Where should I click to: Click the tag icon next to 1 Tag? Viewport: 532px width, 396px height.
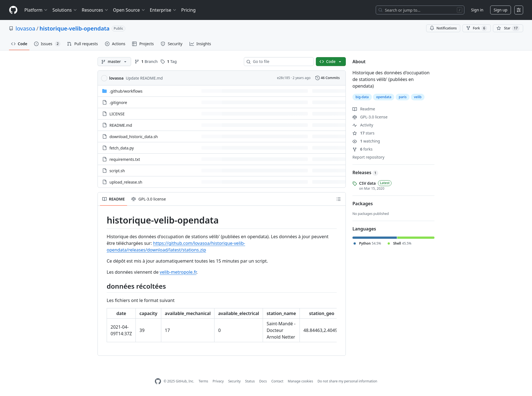(x=163, y=62)
